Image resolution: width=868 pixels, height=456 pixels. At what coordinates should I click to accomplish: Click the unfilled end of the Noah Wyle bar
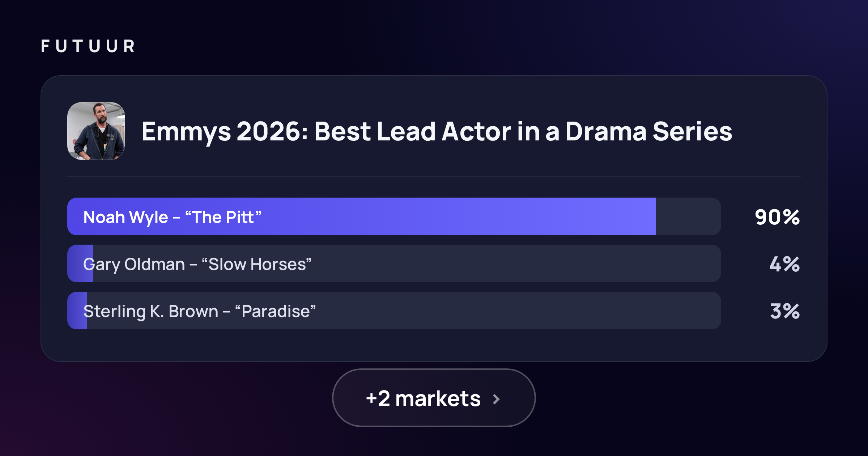689,216
